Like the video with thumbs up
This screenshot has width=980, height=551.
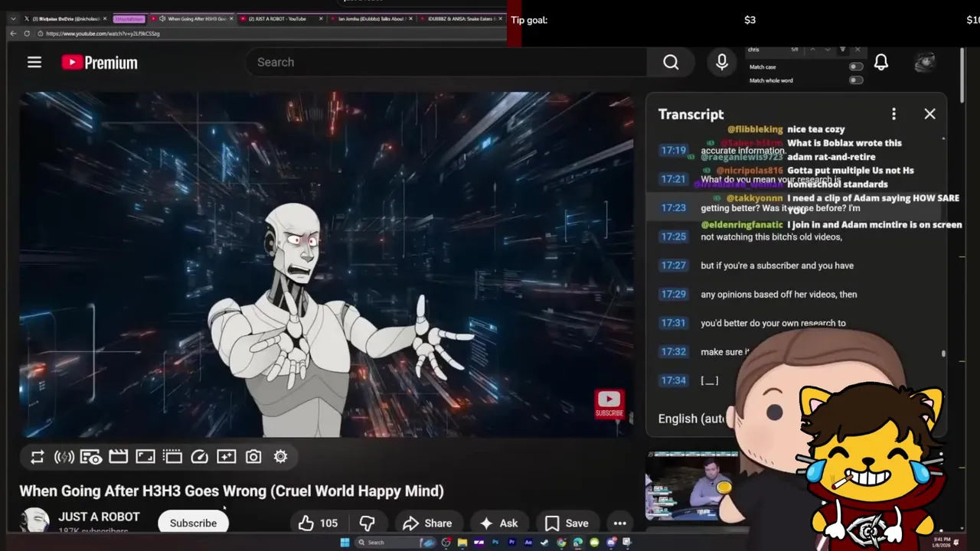pyautogui.click(x=318, y=523)
